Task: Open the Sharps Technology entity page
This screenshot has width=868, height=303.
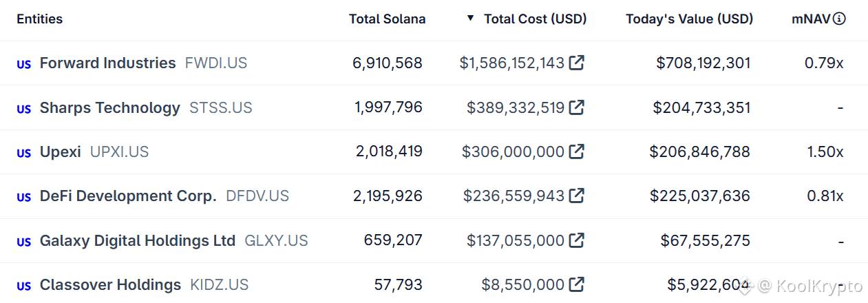Action: tap(109, 107)
